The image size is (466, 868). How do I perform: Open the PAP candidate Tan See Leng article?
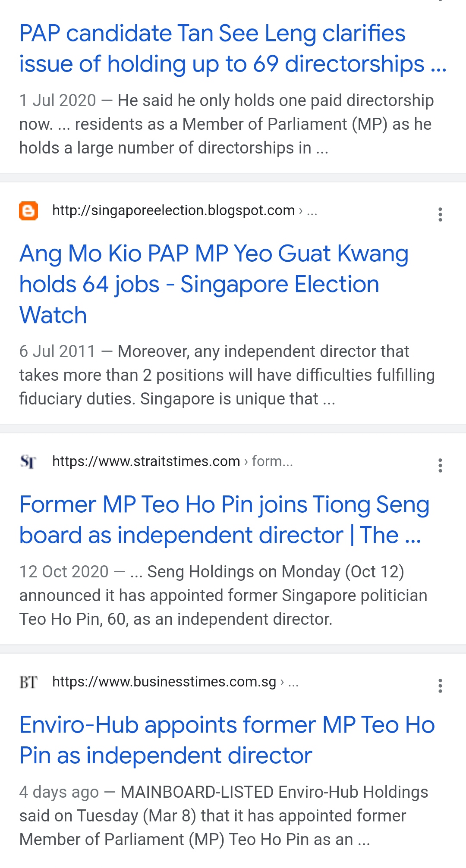[233, 49]
